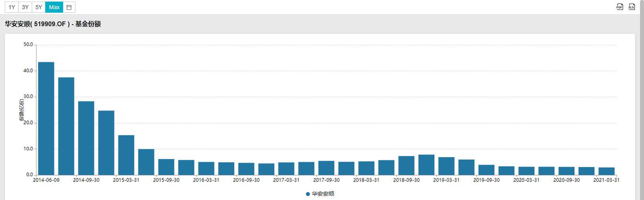Screen dimensions: 644x200
Task: Export the chart as PDF
Action: 620,7
